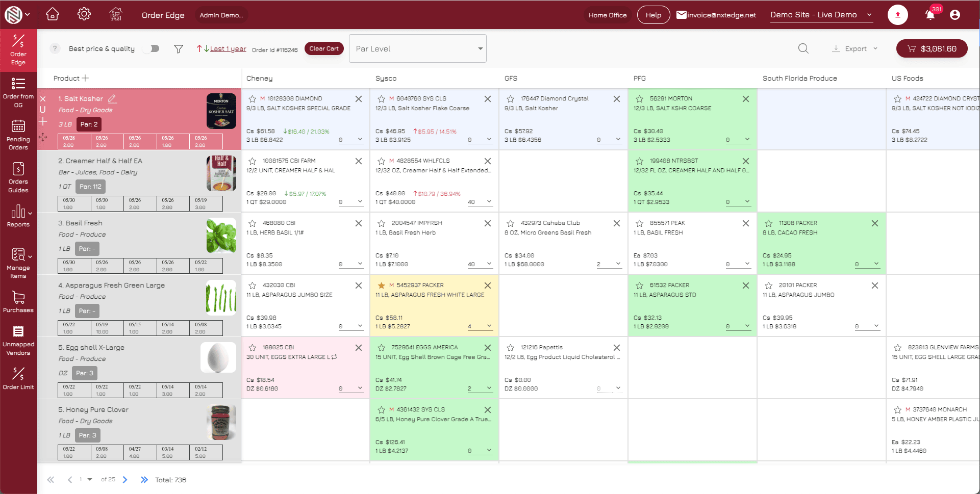Click Par: 112 badge for Creamer
This screenshot has width=980, height=494.
90,187
